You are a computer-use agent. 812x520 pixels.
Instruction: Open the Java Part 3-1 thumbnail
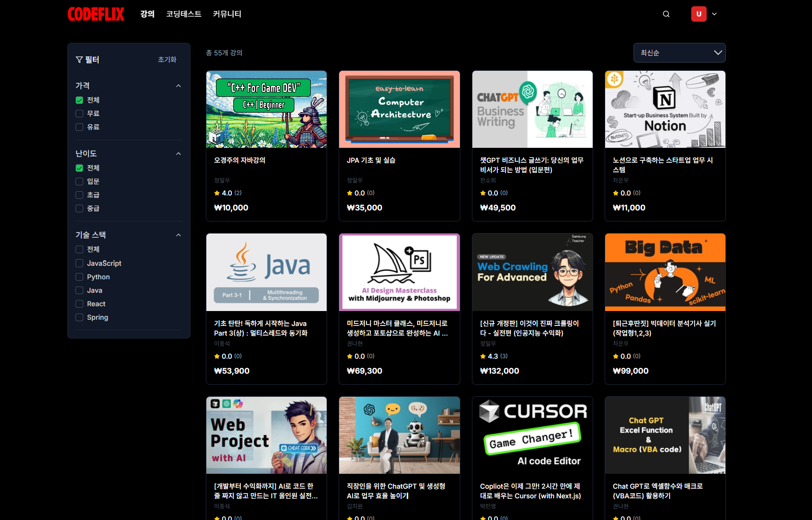coord(266,273)
